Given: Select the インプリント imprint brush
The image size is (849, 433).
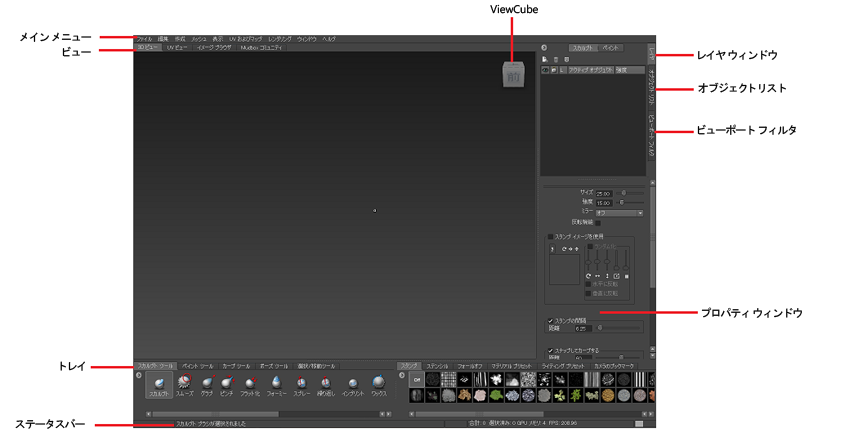Looking at the screenshot, I should (x=353, y=385).
